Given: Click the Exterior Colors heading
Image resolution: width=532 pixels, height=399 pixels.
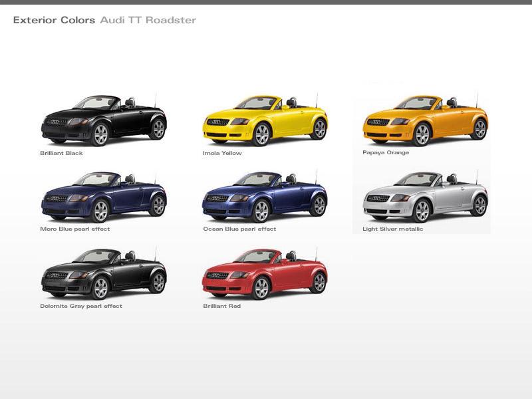Looking at the screenshot, I should pos(53,20).
